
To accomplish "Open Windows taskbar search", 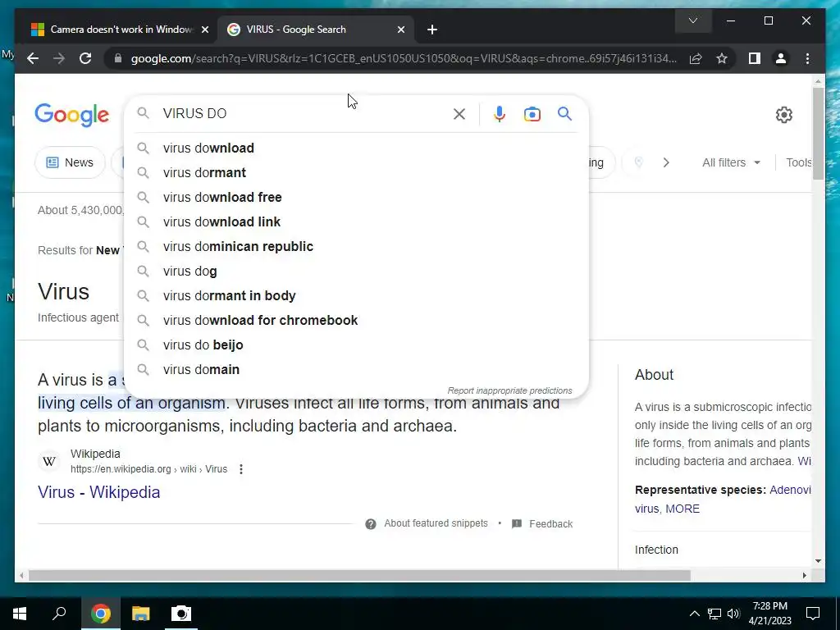I will tap(59, 614).
